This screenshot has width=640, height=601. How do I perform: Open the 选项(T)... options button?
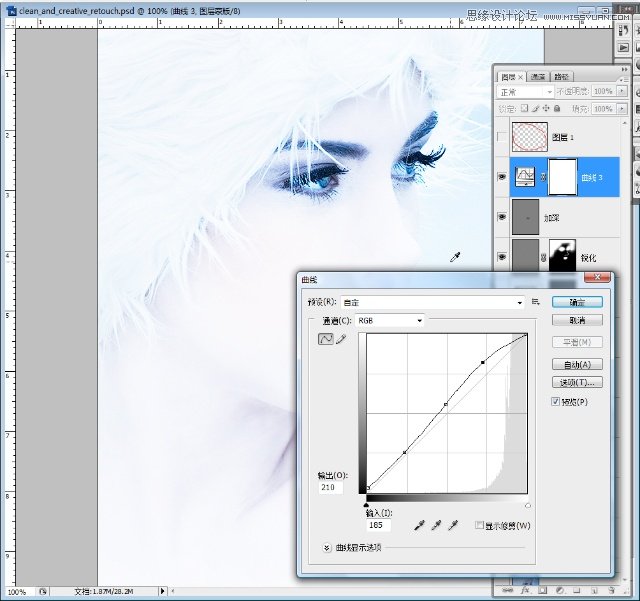(577, 382)
